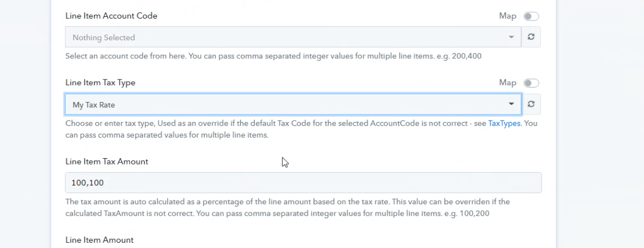The height and width of the screenshot is (248, 644).
Task: Refresh the Line Item Tax Type options
Action: (x=531, y=104)
